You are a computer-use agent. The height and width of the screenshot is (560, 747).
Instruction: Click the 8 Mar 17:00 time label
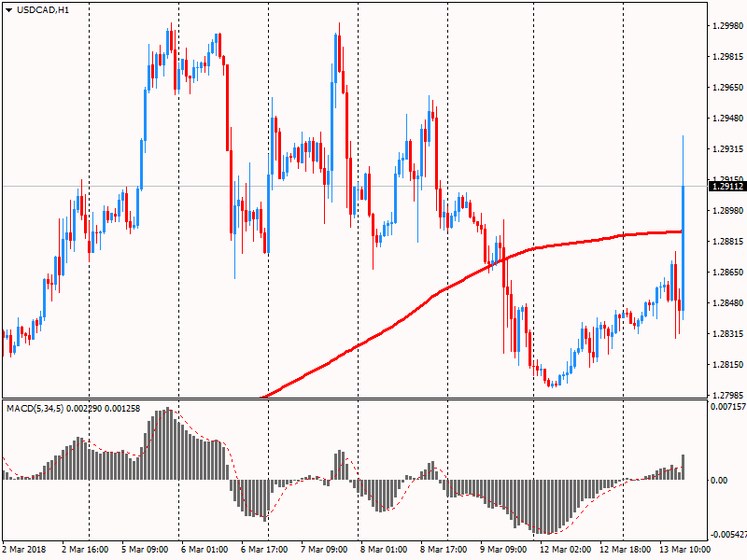[x=444, y=550]
